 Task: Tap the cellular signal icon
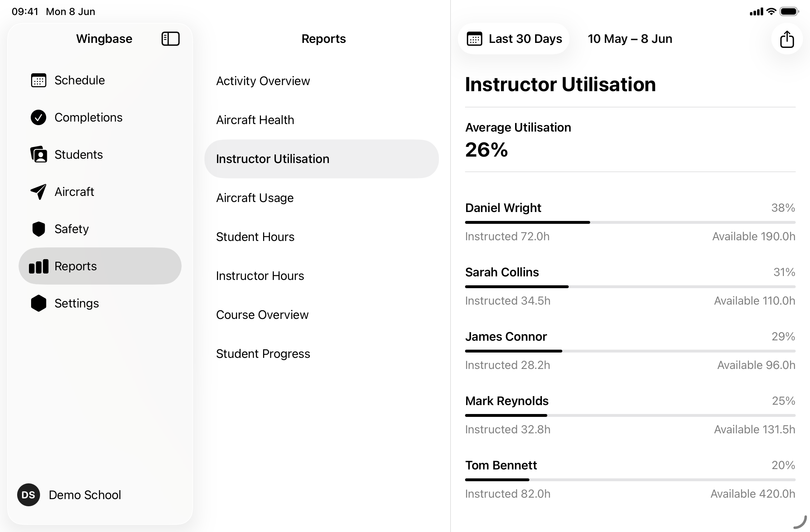[x=756, y=12]
